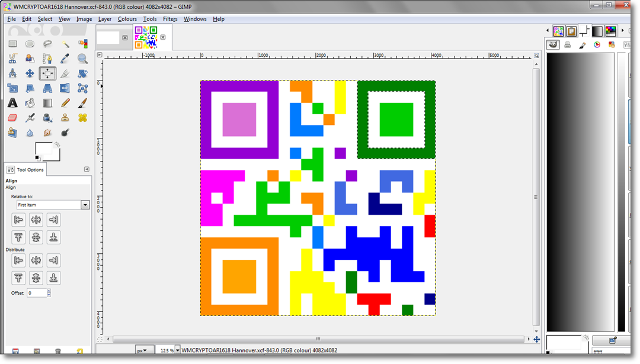The width and height of the screenshot is (640, 364).
Task: Select the Paths tool
Action: point(47,59)
